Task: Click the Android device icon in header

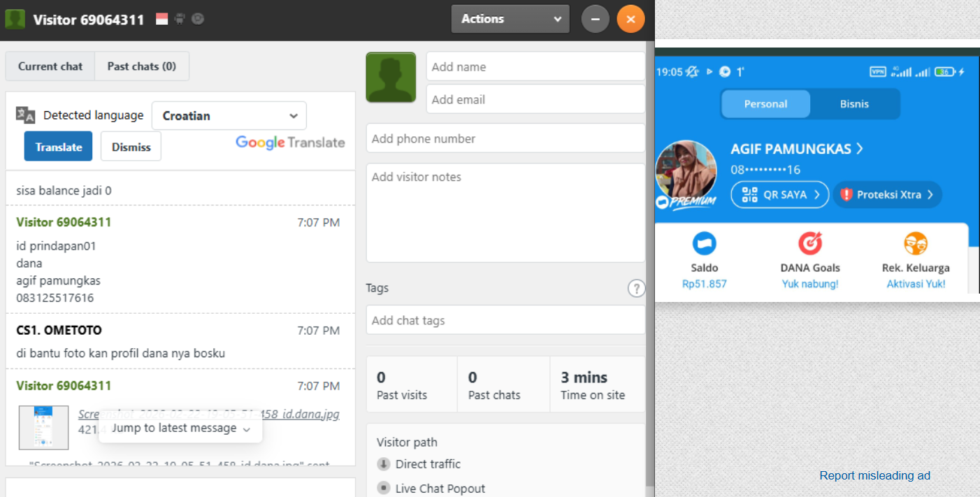Action: point(180,19)
